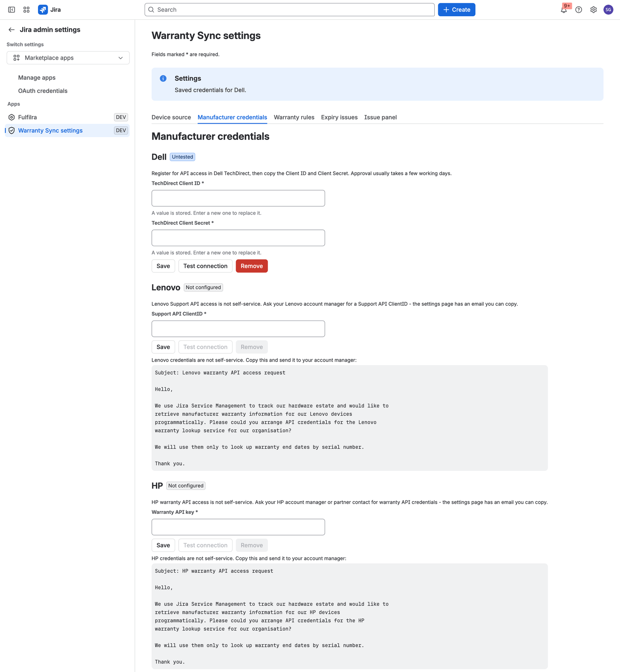Click Test connection for Dell
620x672 pixels.
click(x=205, y=266)
